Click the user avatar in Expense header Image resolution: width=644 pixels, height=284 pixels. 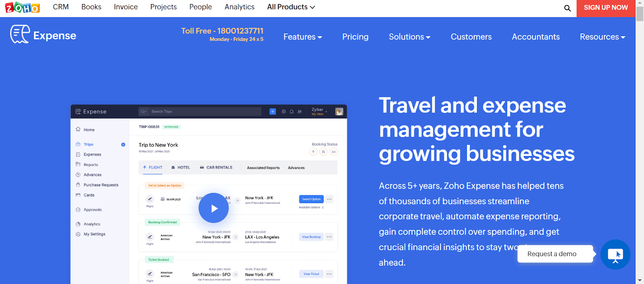click(x=339, y=111)
